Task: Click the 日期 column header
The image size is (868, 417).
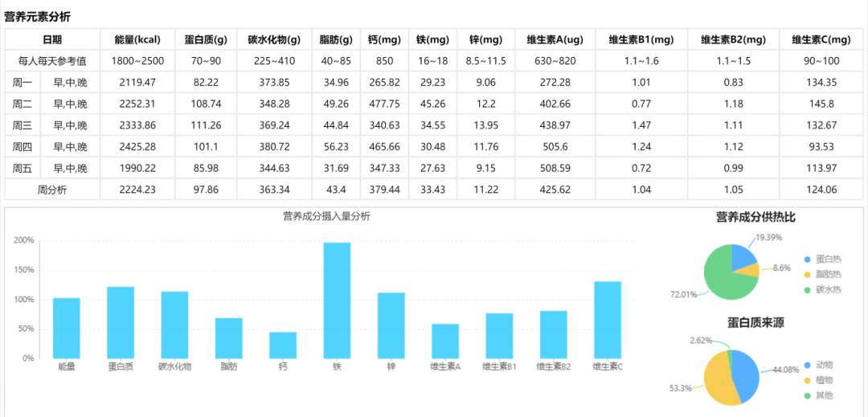Action: point(52,39)
